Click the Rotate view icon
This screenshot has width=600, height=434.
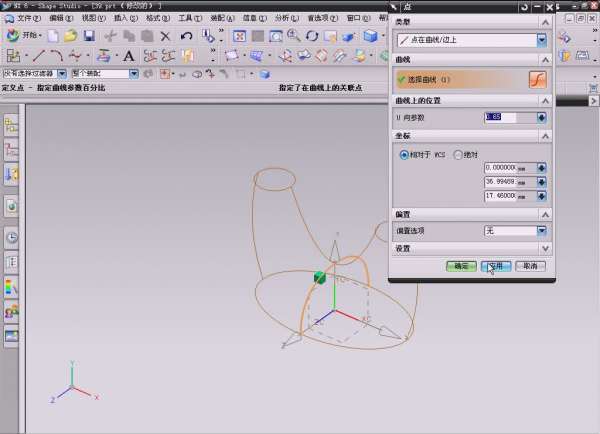[x=312, y=36]
